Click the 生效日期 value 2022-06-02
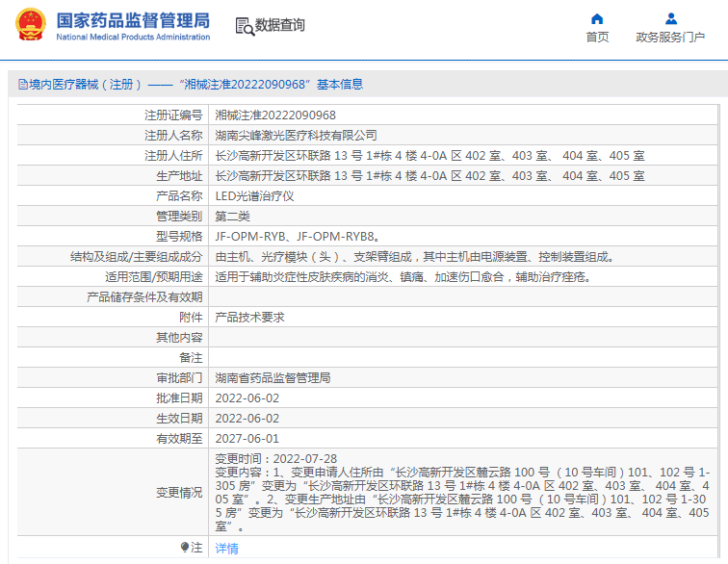728x564 pixels. [x=247, y=419]
